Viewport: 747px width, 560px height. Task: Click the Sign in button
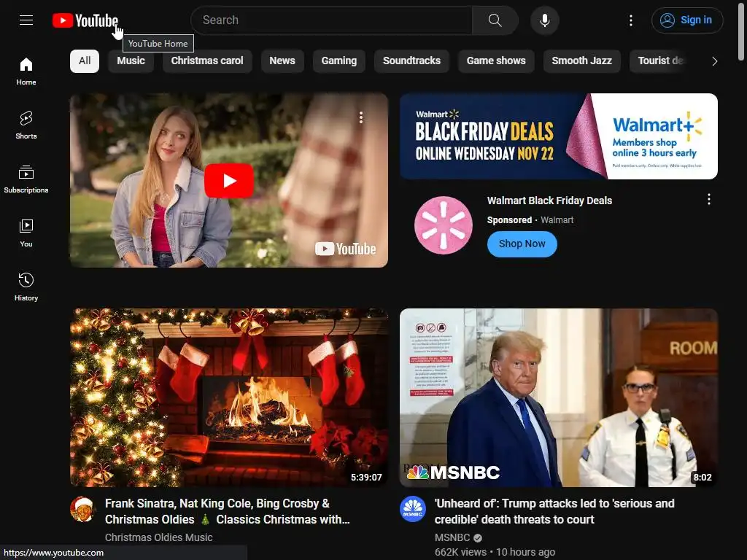pyautogui.click(x=687, y=20)
